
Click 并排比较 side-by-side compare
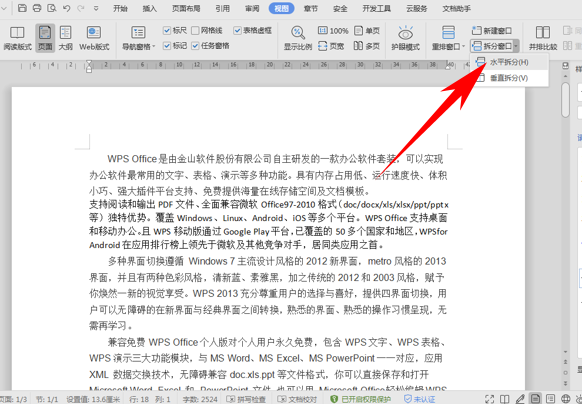point(543,38)
